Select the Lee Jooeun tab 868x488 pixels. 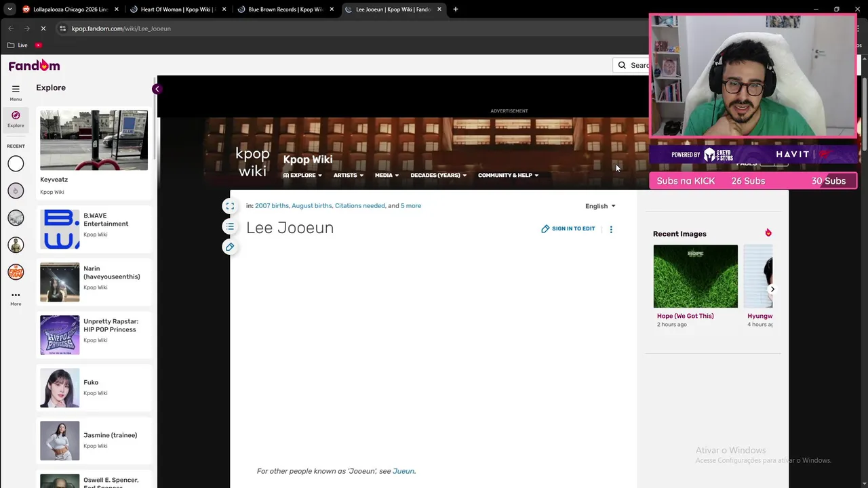[393, 9]
